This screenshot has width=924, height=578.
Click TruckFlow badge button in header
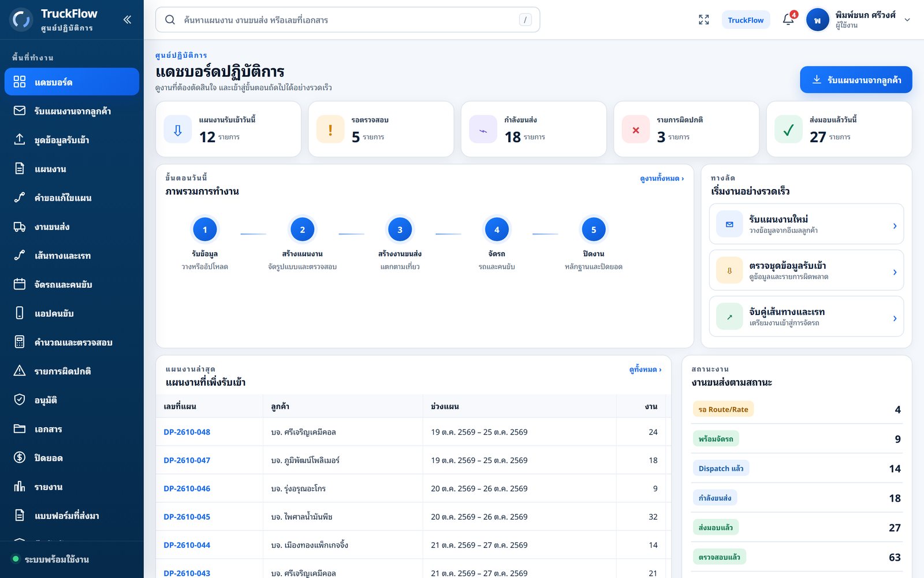(746, 20)
